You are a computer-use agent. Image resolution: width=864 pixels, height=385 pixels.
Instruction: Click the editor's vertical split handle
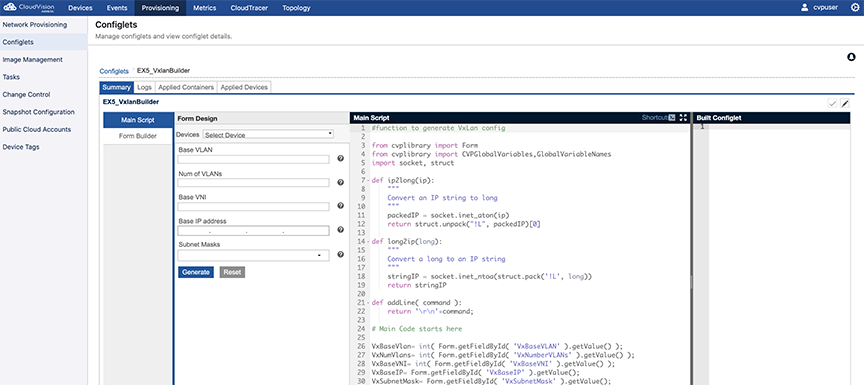coord(691,281)
